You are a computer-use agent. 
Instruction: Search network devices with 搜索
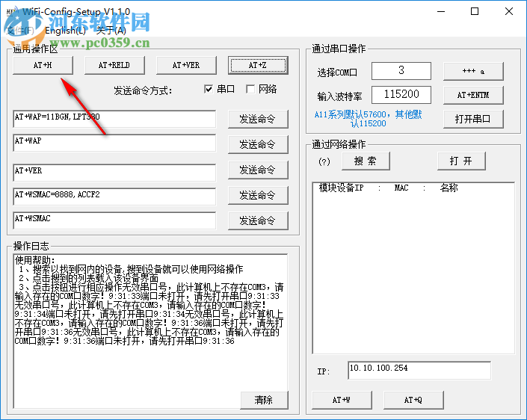(366, 161)
